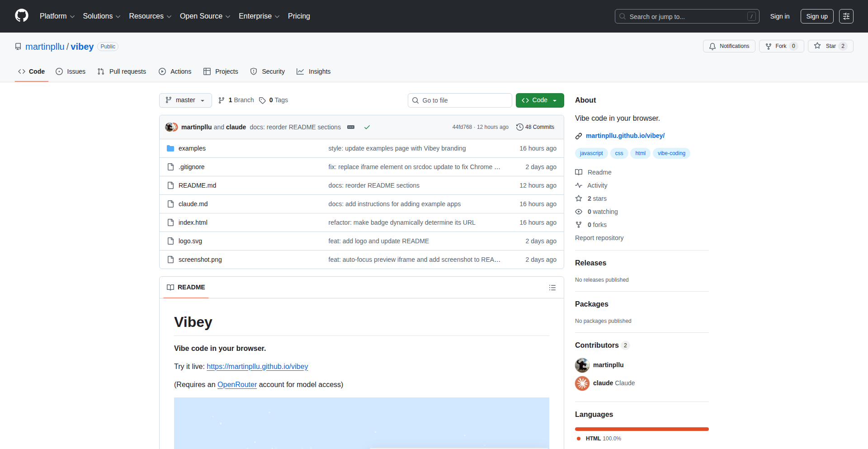Expand the commit message ellipsis icon
The height and width of the screenshot is (449, 868).
351,127
